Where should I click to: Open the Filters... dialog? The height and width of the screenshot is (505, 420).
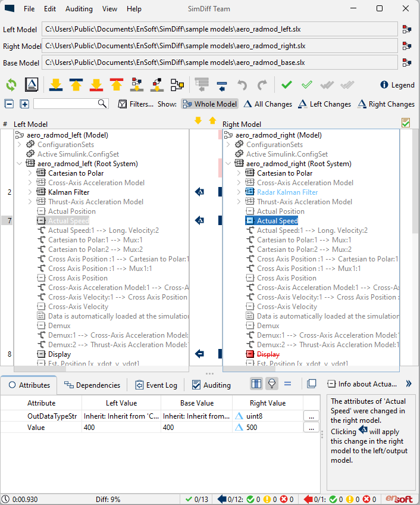coord(136,104)
